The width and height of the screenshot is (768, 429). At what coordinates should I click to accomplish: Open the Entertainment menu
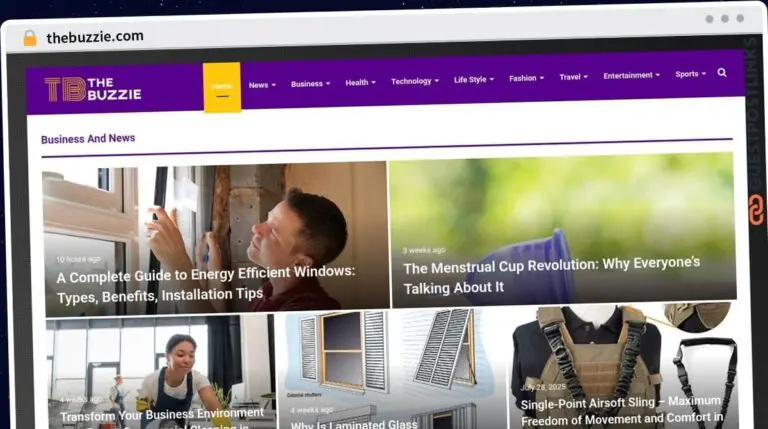631,75
